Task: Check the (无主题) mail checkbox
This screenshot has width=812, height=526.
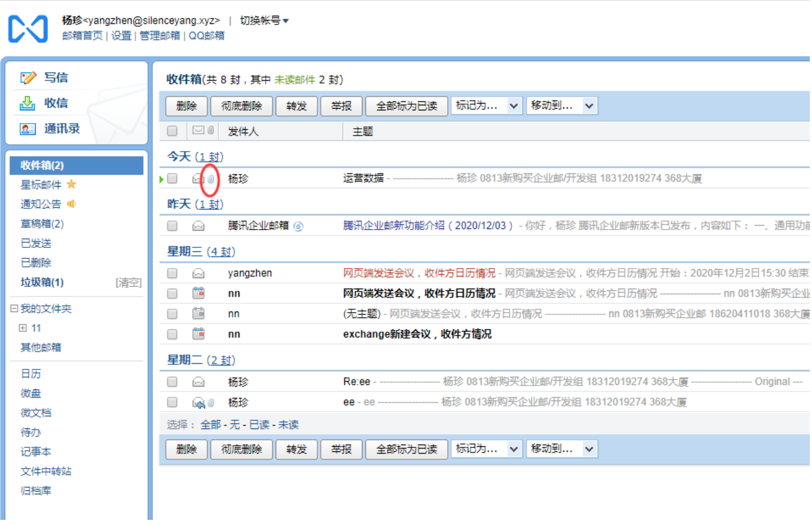Action: (x=172, y=314)
